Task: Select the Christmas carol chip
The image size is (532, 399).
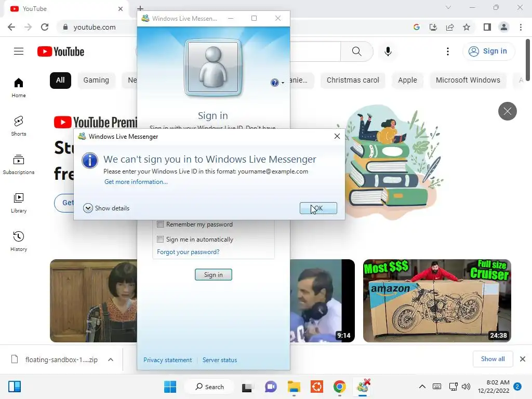Action: [x=353, y=81]
